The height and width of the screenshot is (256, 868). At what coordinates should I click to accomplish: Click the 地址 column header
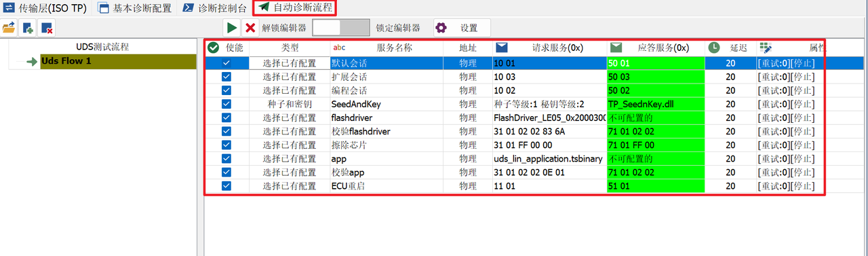pos(467,48)
